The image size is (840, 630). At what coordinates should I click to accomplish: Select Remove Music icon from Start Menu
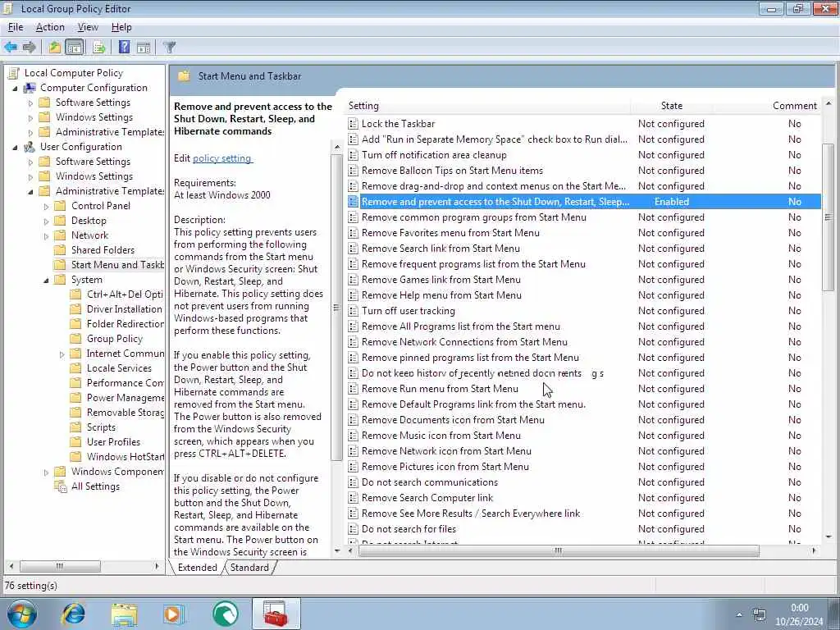click(441, 436)
